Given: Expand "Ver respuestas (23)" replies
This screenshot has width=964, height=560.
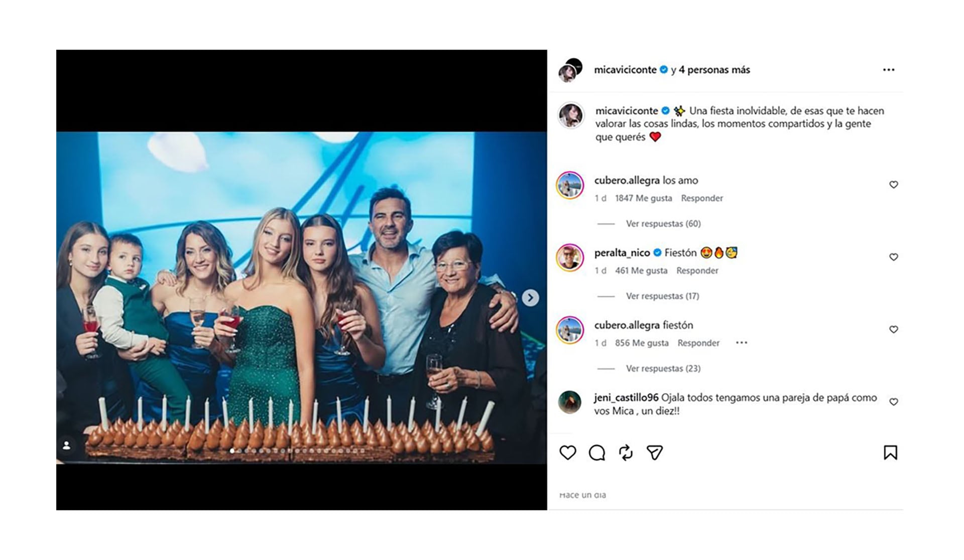Looking at the screenshot, I should point(663,368).
